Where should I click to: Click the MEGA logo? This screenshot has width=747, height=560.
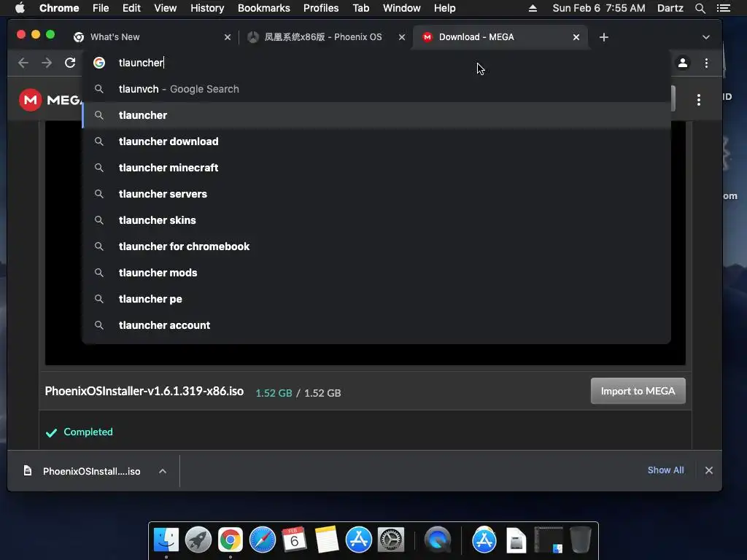tap(50, 100)
